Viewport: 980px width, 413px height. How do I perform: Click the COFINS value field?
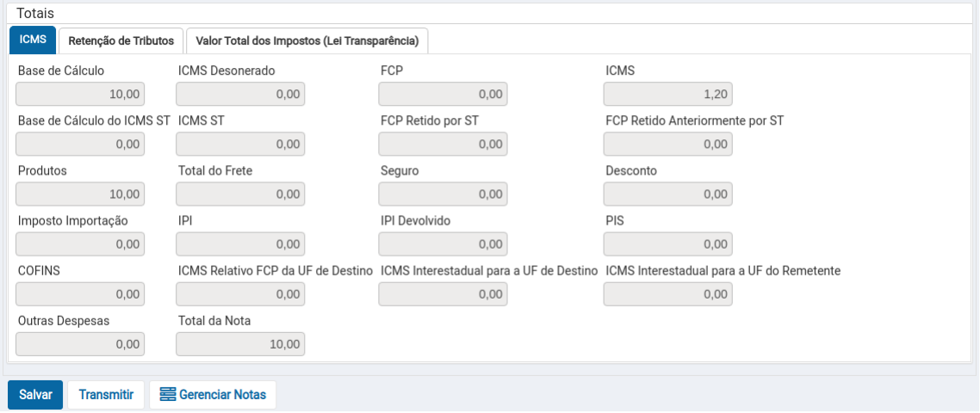(x=80, y=294)
